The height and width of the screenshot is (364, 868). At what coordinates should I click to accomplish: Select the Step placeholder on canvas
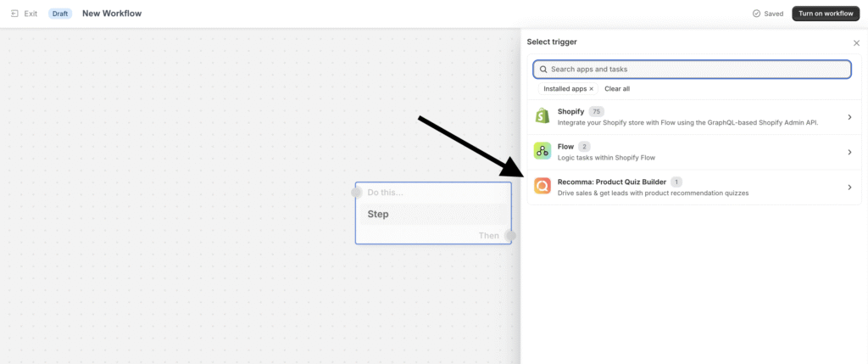[x=433, y=214]
